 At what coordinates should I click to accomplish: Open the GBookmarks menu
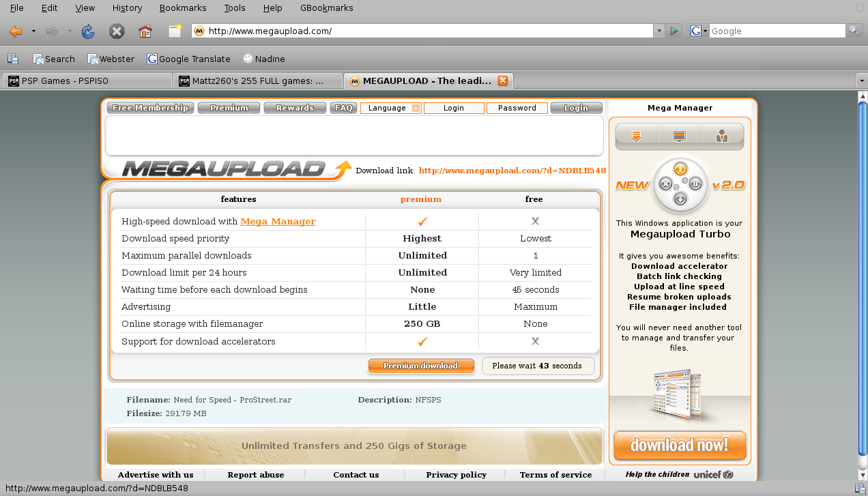coord(327,8)
